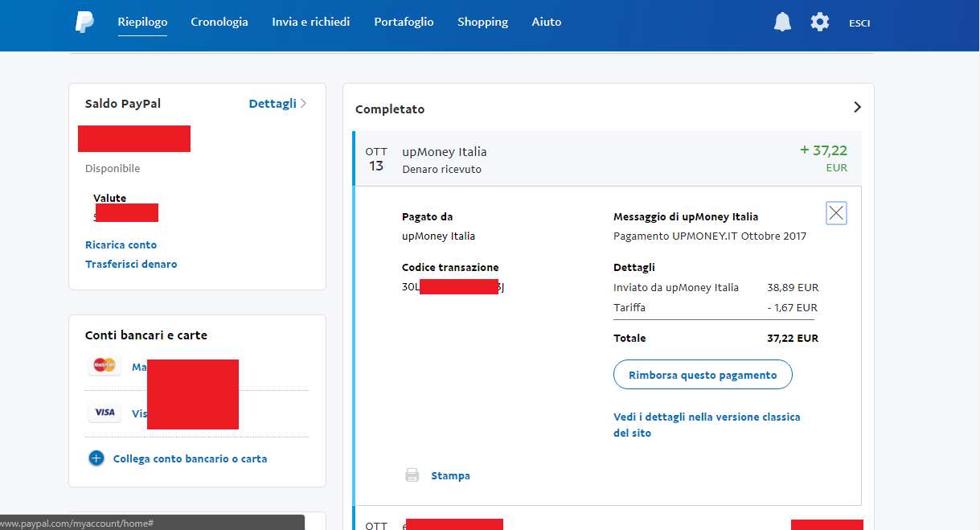This screenshot has width=980, height=530.
Task: Click the Totale 37,22 EUR value
Action: coord(793,339)
